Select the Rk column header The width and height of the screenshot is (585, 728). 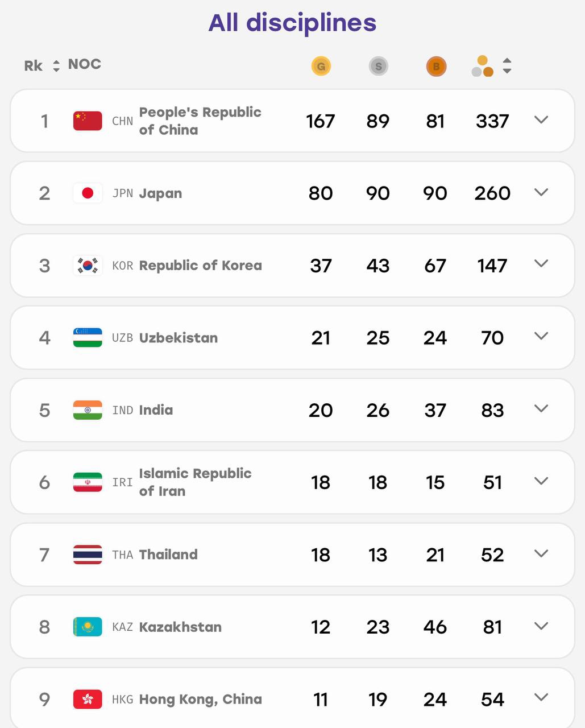[x=33, y=66]
